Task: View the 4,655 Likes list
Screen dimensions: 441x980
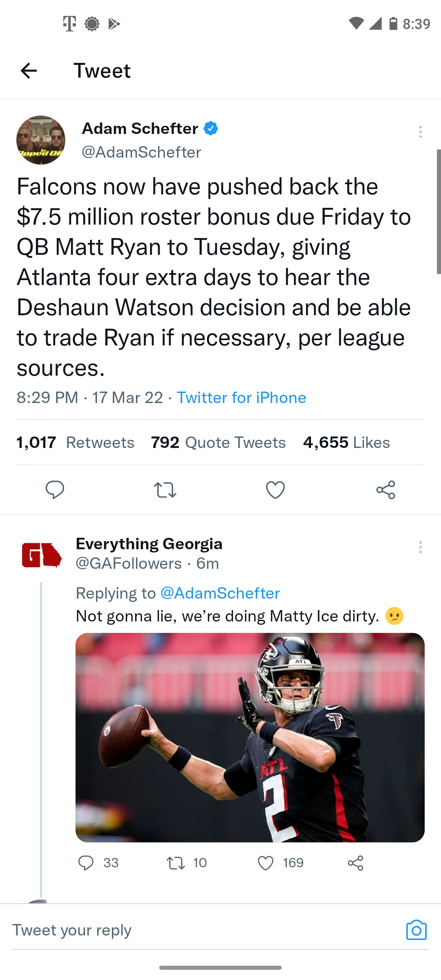Action: 346,443
